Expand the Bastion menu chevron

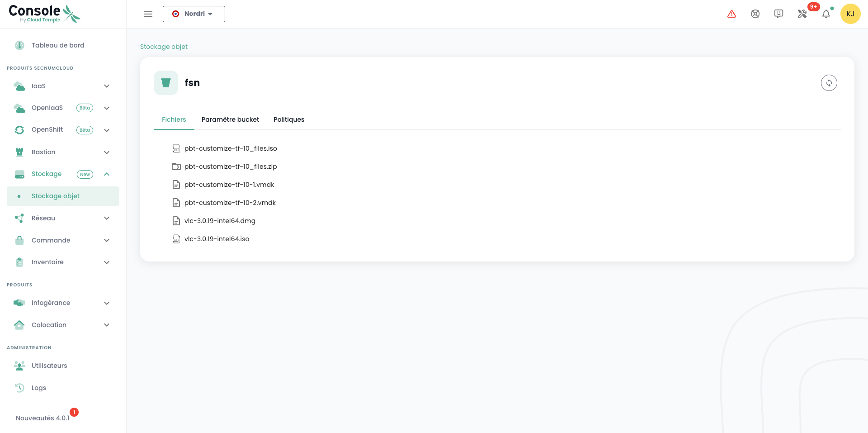(x=107, y=152)
